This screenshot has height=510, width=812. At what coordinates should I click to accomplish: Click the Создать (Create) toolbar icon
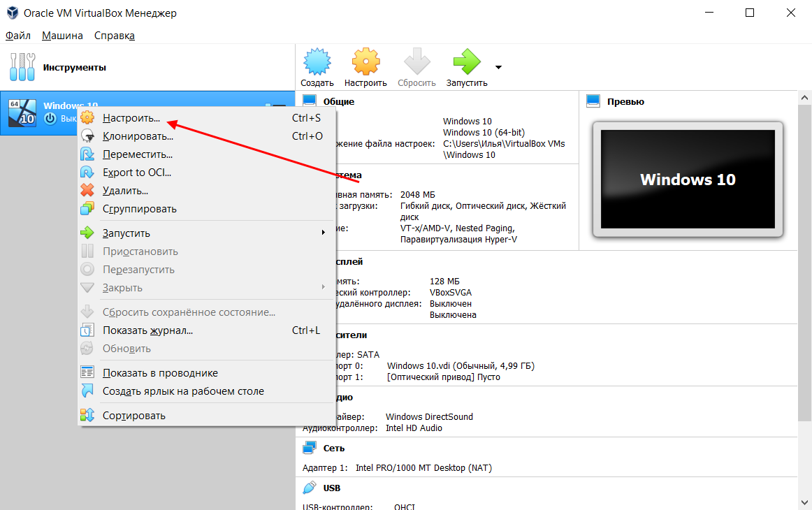click(x=317, y=63)
